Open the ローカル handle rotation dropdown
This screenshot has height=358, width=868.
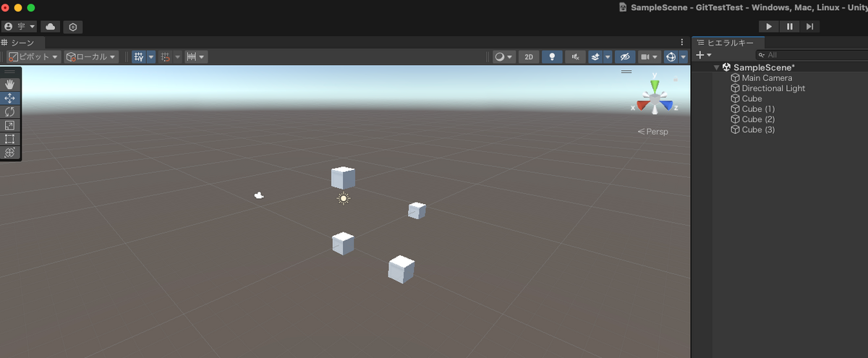(91, 56)
